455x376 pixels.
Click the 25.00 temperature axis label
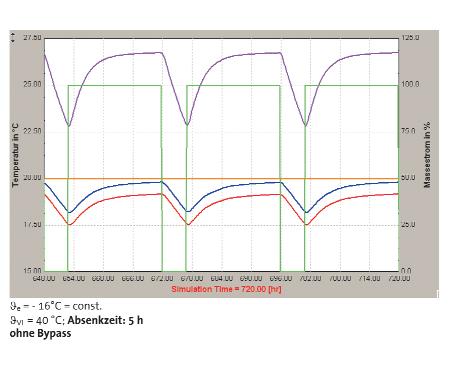[32, 84]
